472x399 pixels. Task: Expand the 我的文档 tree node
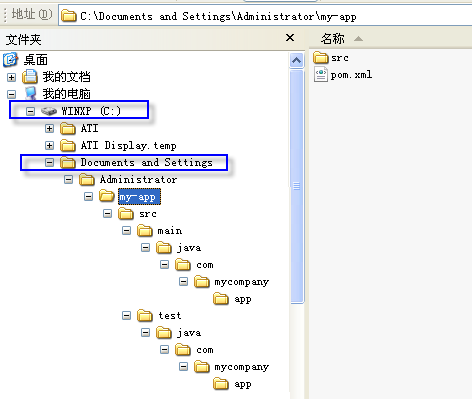(11, 77)
